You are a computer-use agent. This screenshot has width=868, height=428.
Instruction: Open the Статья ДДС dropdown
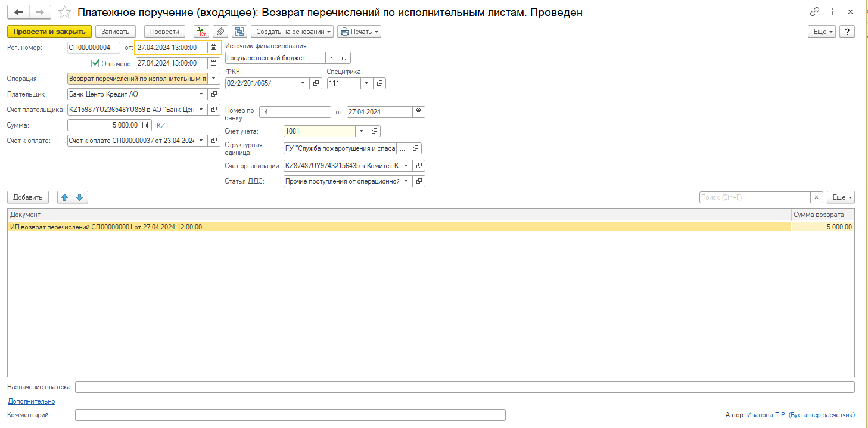pyautogui.click(x=406, y=181)
